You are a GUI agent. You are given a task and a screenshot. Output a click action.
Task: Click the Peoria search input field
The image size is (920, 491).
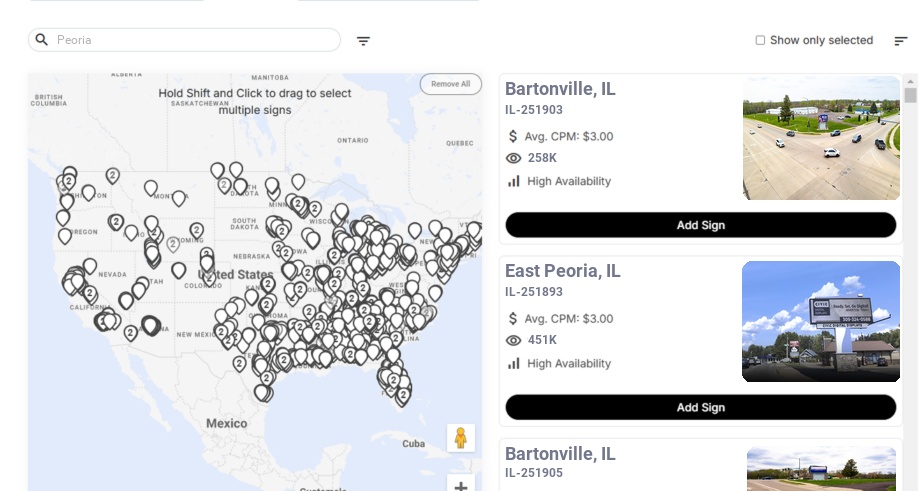(195, 40)
